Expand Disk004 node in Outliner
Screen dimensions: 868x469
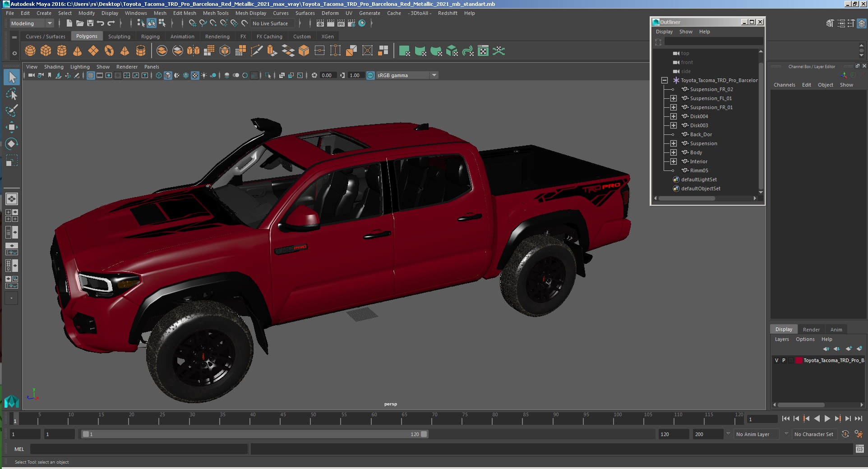tap(674, 116)
